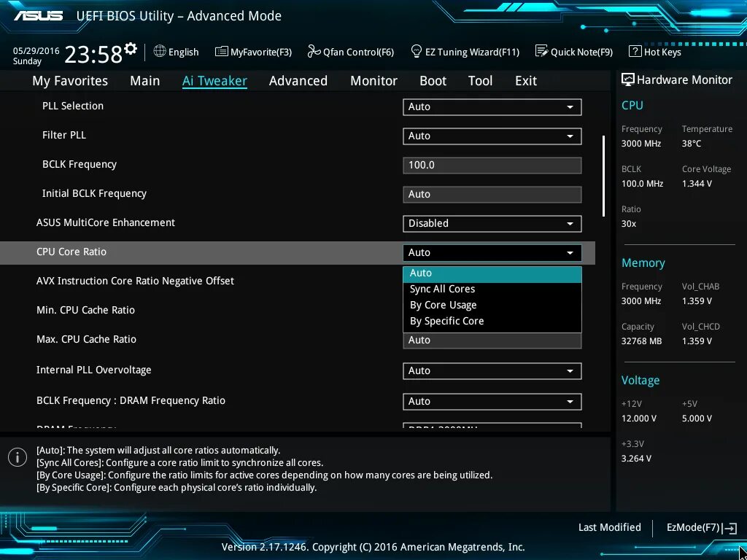Click the Last Modified button
The height and width of the screenshot is (560, 747).
609,528
